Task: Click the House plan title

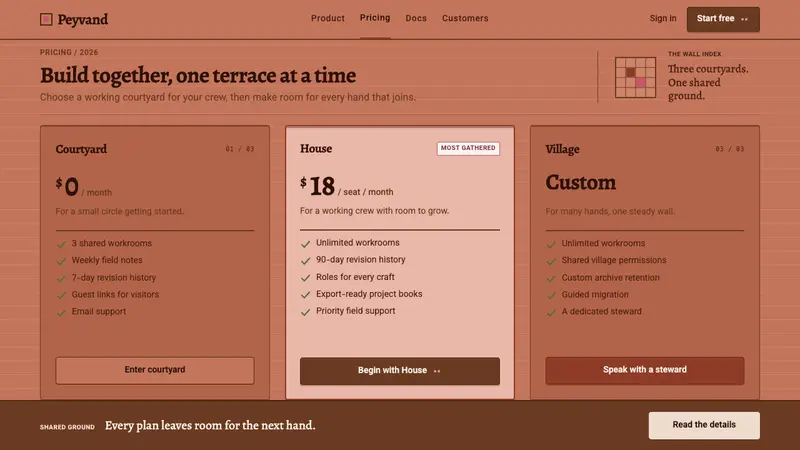Action: (x=316, y=148)
